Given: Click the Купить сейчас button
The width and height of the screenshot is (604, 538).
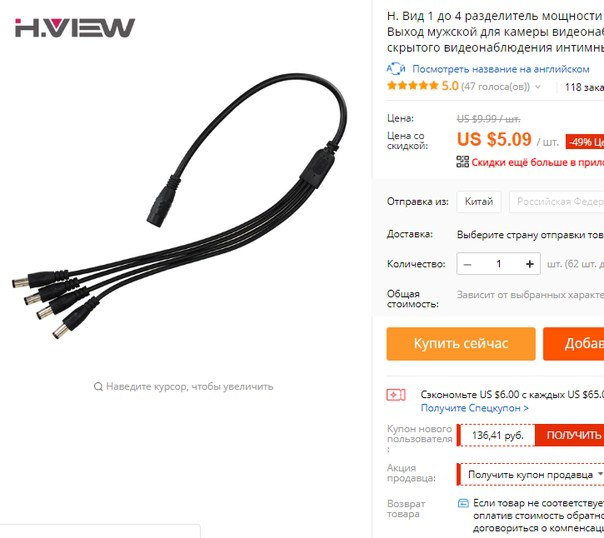Looking at the screenshot, I should [x=461, y=344].
